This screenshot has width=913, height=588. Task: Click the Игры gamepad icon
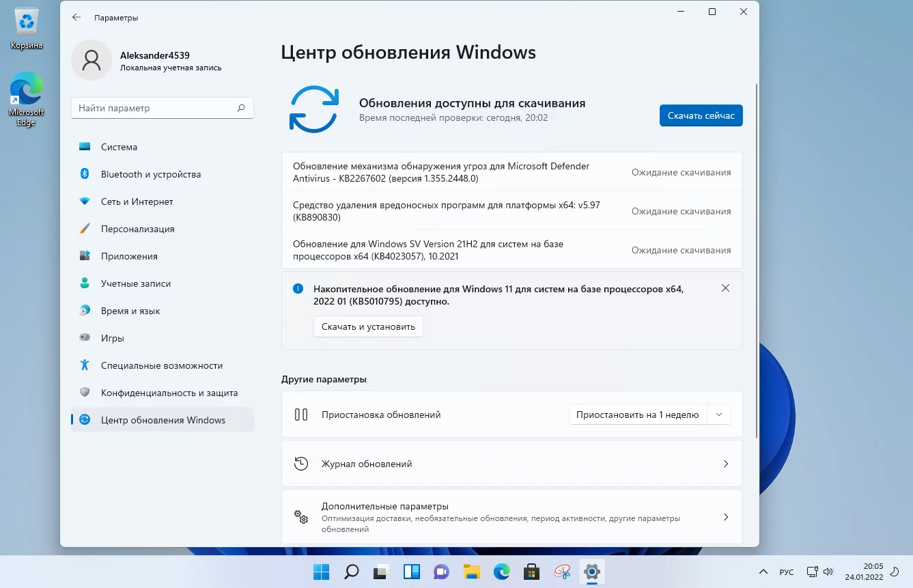85,338
